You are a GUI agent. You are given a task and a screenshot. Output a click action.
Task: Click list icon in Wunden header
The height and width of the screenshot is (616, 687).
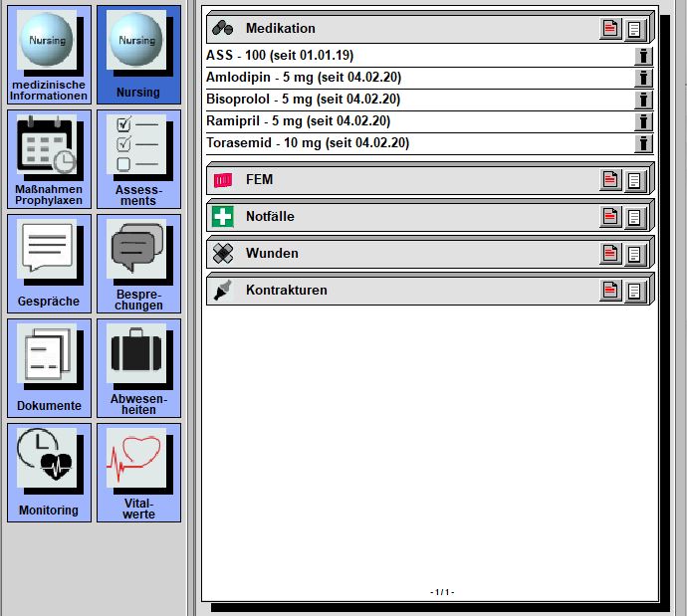(x=635, y=254)
